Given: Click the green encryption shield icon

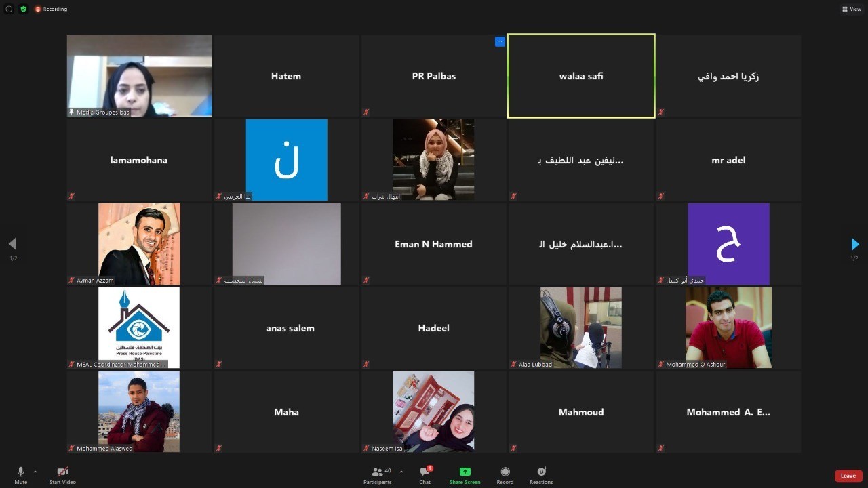Looking at the screenshot, I should [23, 9].
